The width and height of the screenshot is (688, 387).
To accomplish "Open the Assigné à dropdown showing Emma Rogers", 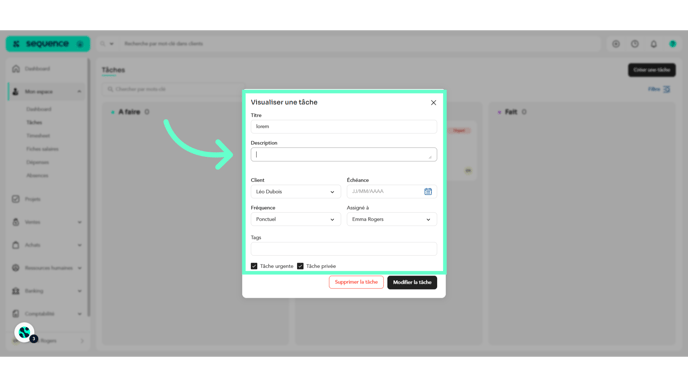I will pos(392,219).
